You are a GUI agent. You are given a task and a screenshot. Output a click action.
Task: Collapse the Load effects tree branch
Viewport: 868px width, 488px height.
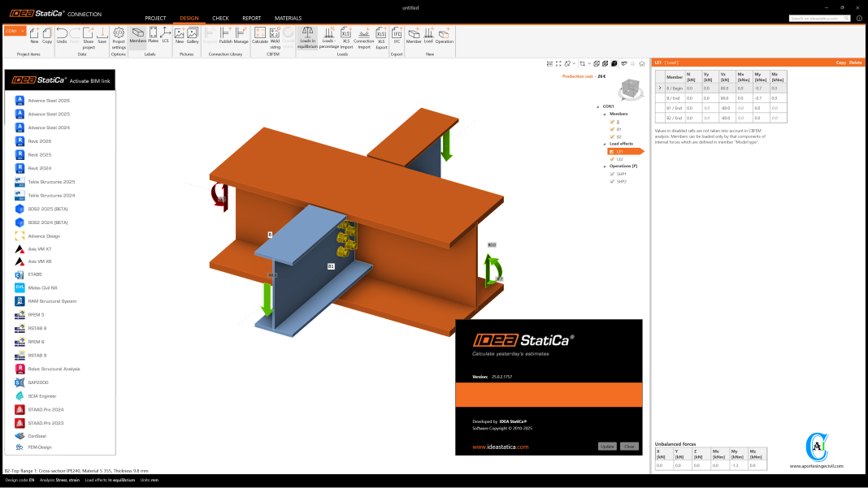click(605, 143)
